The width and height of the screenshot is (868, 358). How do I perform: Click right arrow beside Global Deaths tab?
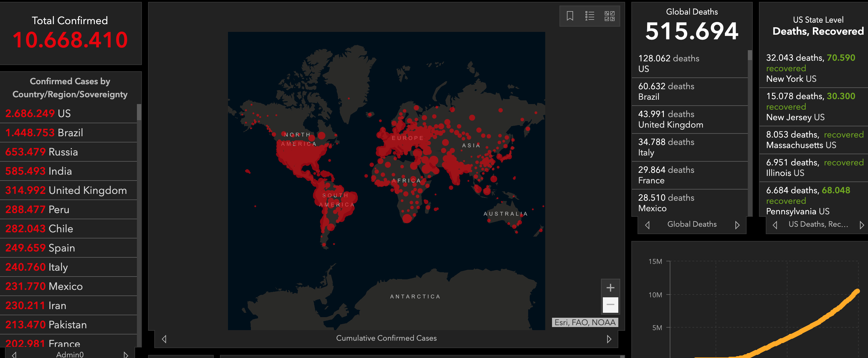pyautogui.click(x=737, y=225)
